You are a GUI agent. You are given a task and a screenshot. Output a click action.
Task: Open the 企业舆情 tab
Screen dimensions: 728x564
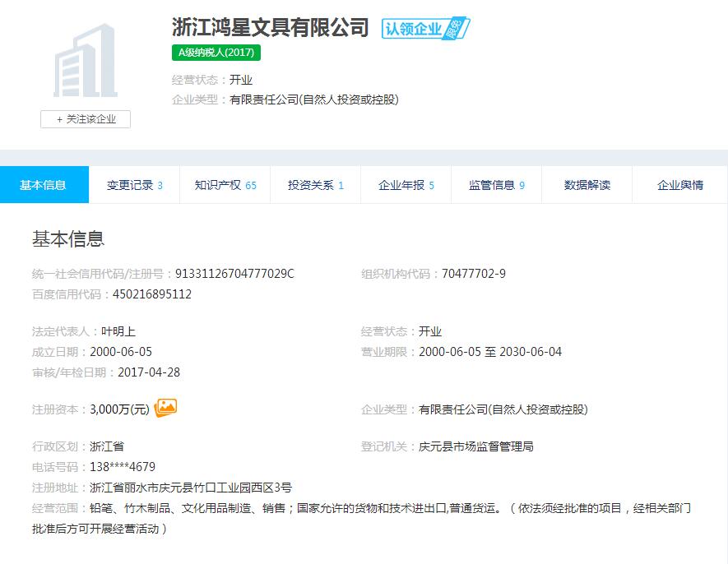coord(680,185)
